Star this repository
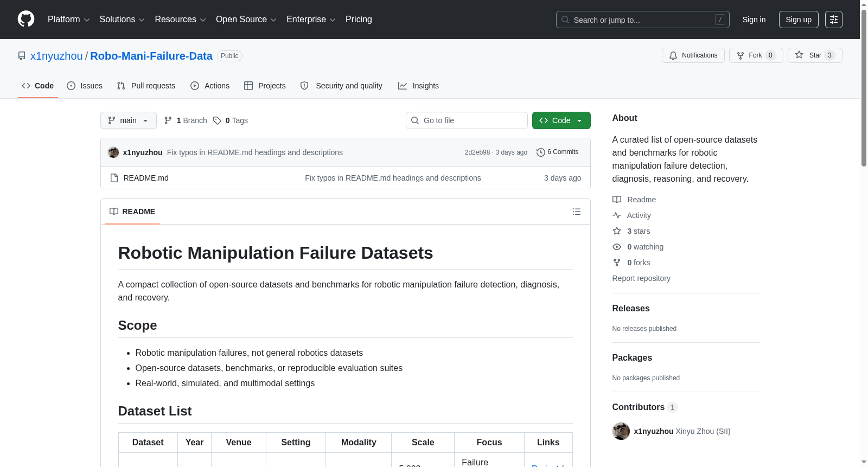Viewport: 868px width, 467px height. 815,55
